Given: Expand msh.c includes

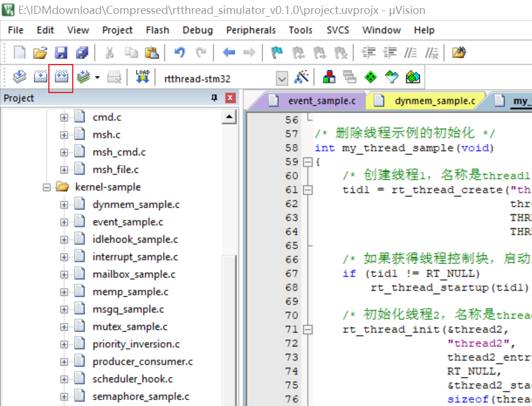Looking at the screenshot, I should [x=64, y=135].
